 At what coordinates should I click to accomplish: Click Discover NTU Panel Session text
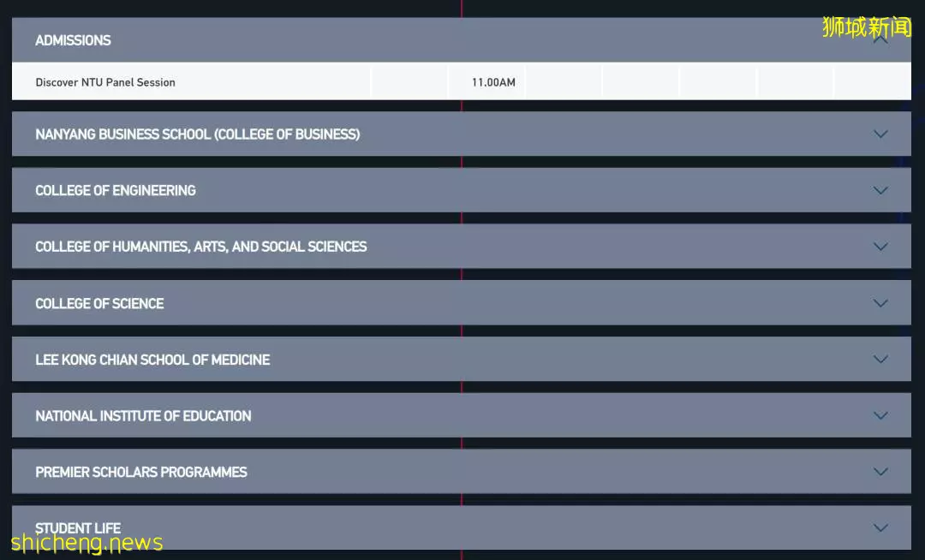[105, 82]
